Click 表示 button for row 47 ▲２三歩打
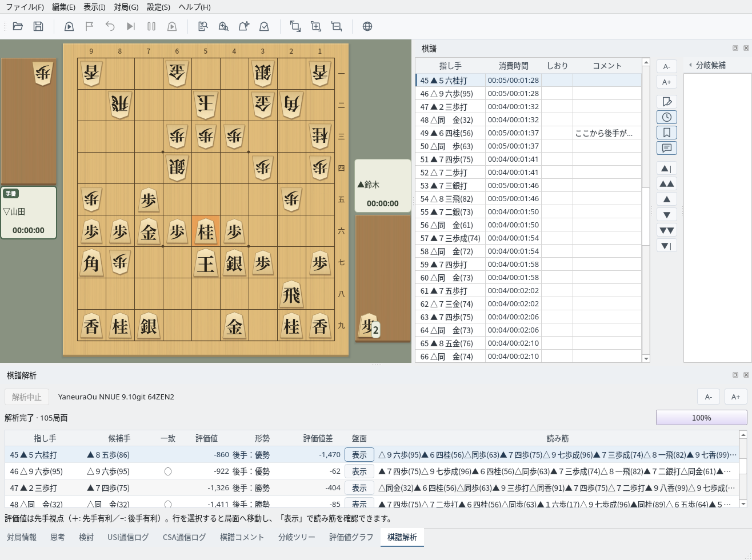The height and width of the screenshot is (560, 752). click(359, 488)
